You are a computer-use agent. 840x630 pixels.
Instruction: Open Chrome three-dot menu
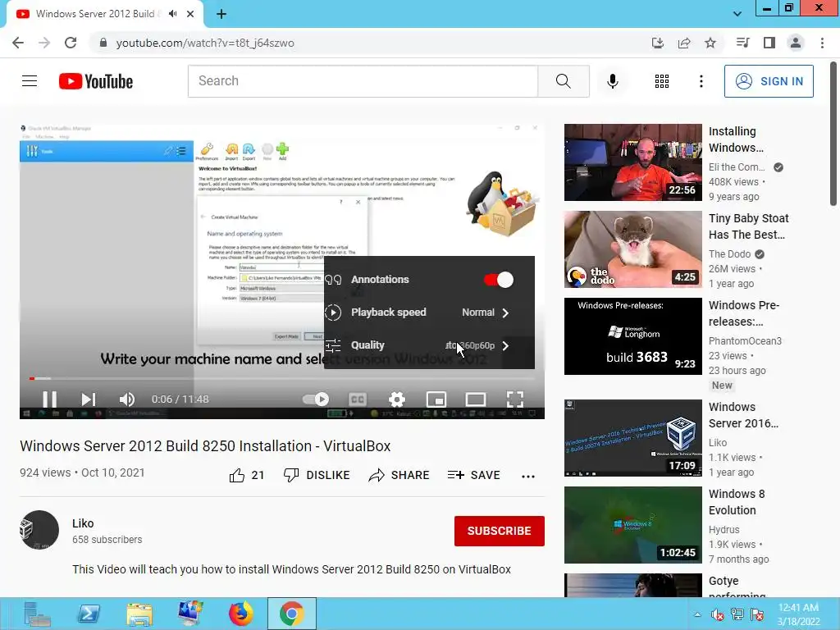coord(822,43)
